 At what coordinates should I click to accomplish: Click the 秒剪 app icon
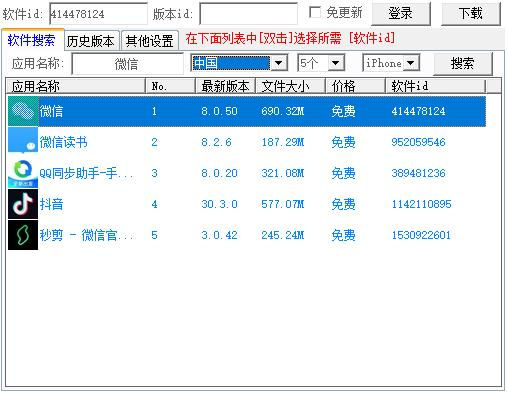pos(23,235)
